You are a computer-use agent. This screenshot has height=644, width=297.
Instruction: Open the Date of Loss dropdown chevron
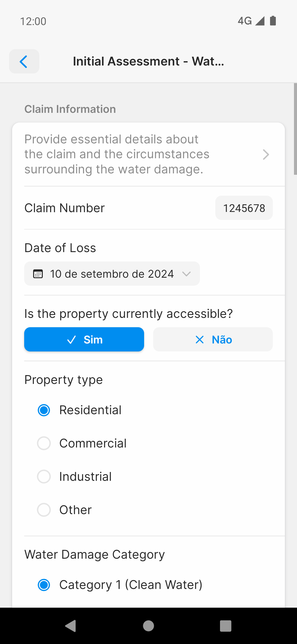(186, 274)
